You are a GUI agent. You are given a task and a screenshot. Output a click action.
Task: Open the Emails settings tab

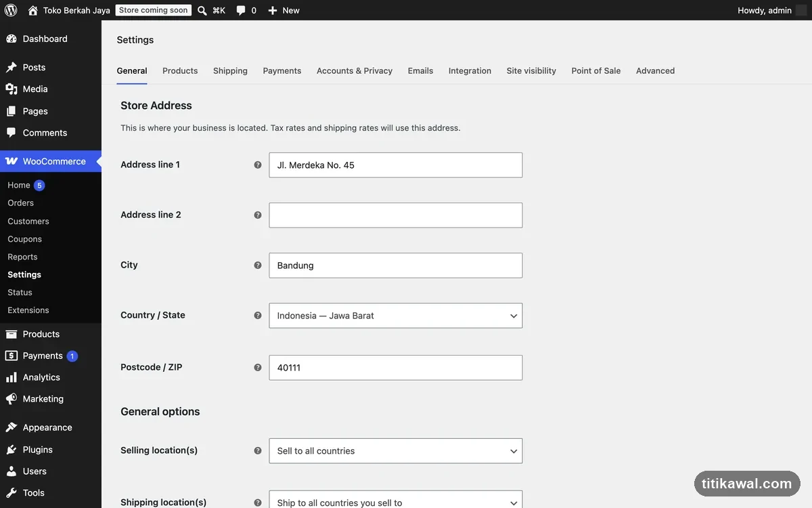tap(420, 70)
